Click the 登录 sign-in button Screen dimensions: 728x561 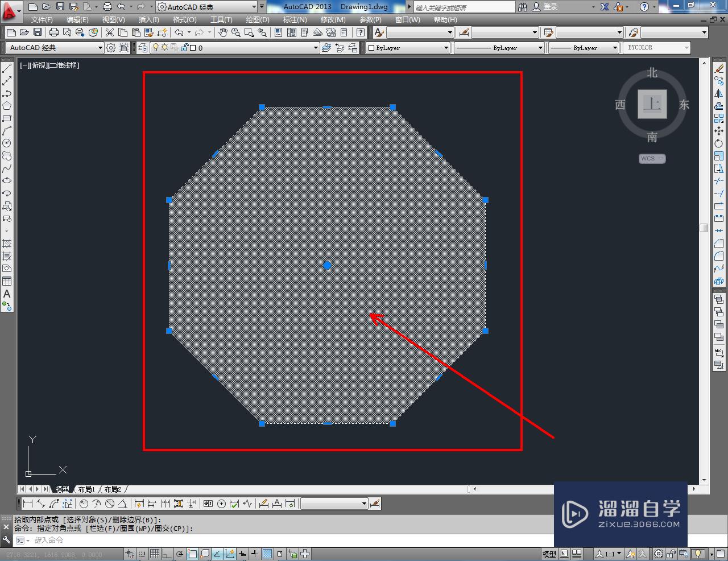(x=551, y=7)
